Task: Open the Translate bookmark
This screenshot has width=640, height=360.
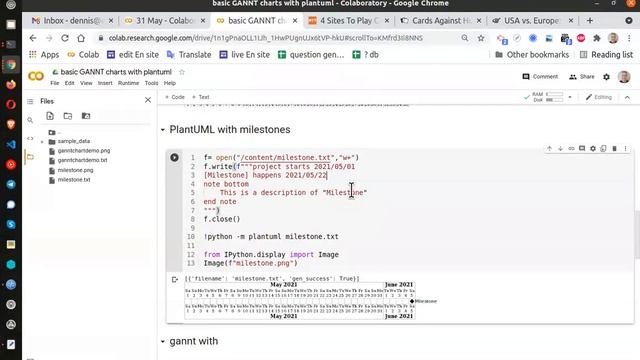Action: (x=189, y=55)
